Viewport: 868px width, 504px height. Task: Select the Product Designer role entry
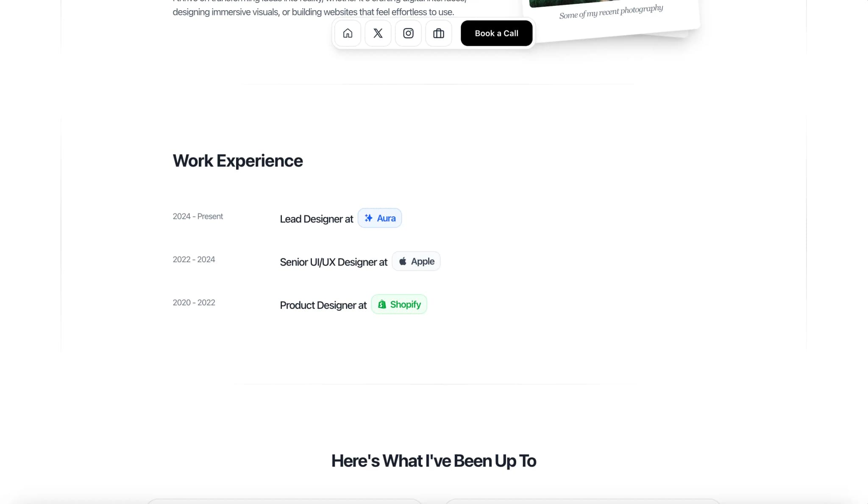click(323, 305)
